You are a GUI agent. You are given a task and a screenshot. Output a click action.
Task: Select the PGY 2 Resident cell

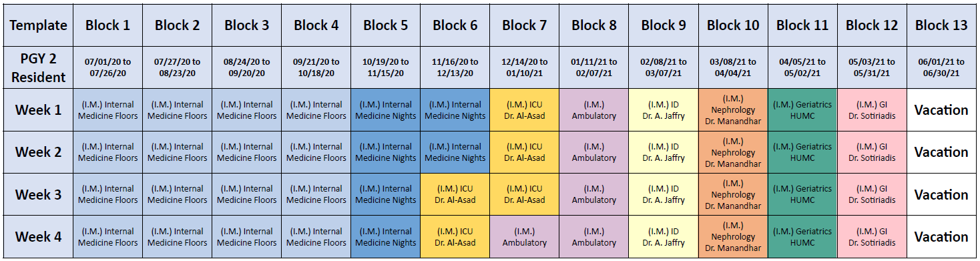click(39, 67)
